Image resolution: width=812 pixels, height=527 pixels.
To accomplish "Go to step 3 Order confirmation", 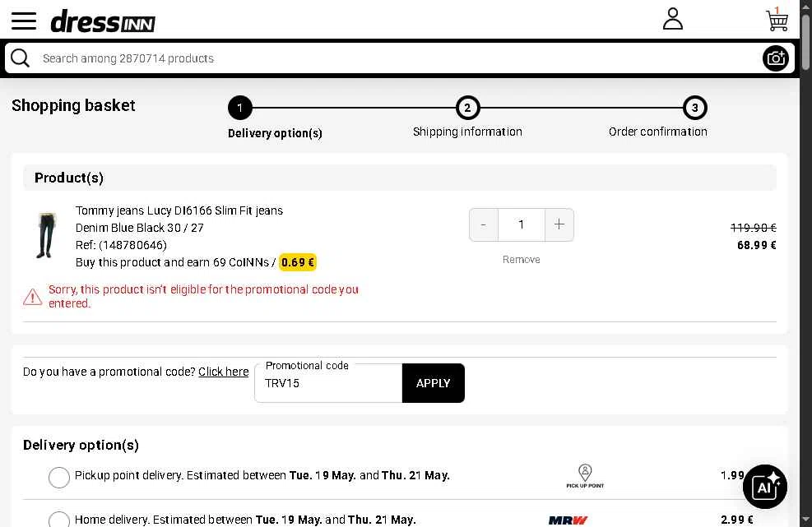I will point(658,117).
